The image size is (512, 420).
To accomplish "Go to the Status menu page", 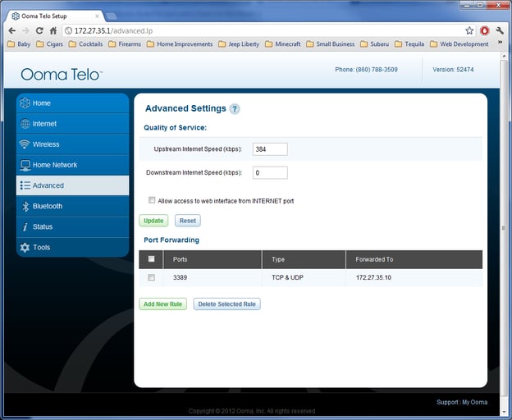I will (x=43, y=226).
